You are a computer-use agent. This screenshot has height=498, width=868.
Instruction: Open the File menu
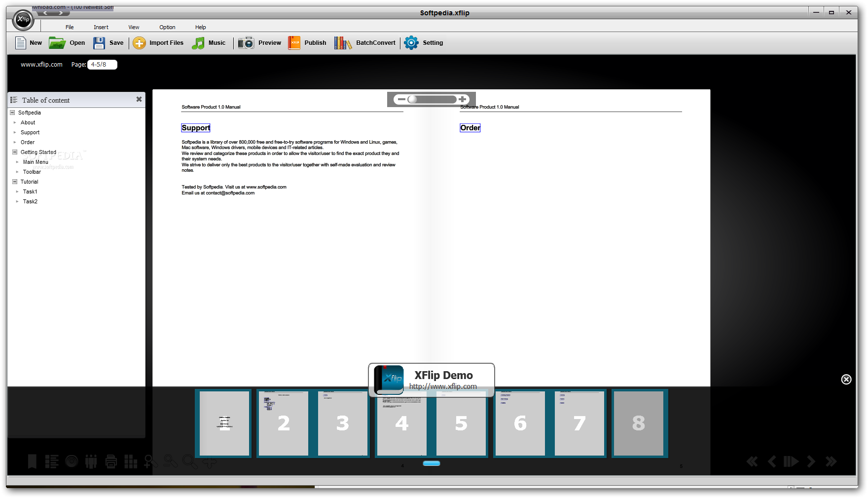(70, 27)
